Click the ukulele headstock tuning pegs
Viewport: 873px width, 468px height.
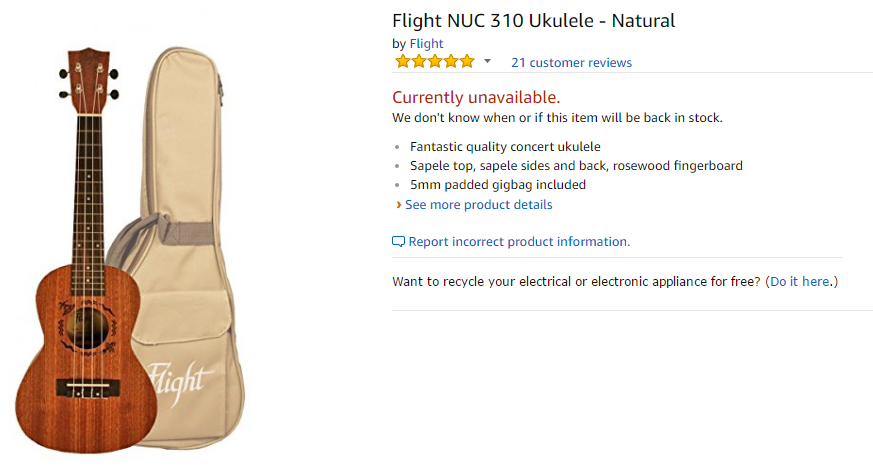(x=89, y=81)
